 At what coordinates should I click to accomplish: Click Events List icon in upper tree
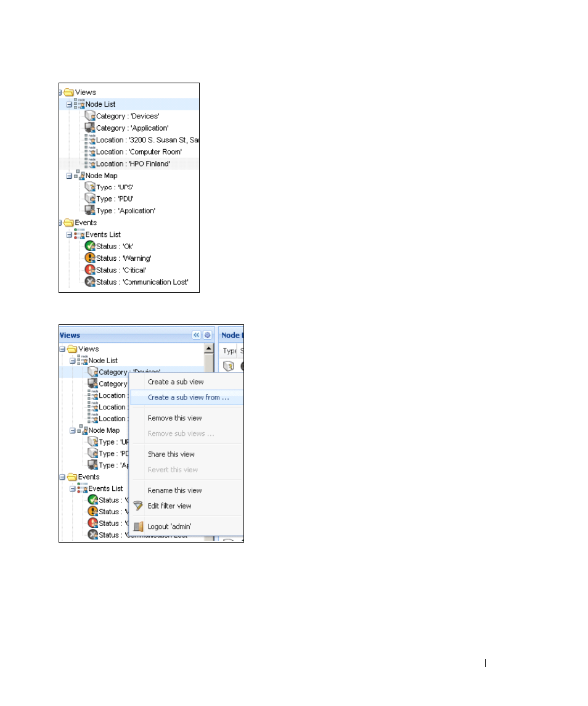[x=80, y=234]
